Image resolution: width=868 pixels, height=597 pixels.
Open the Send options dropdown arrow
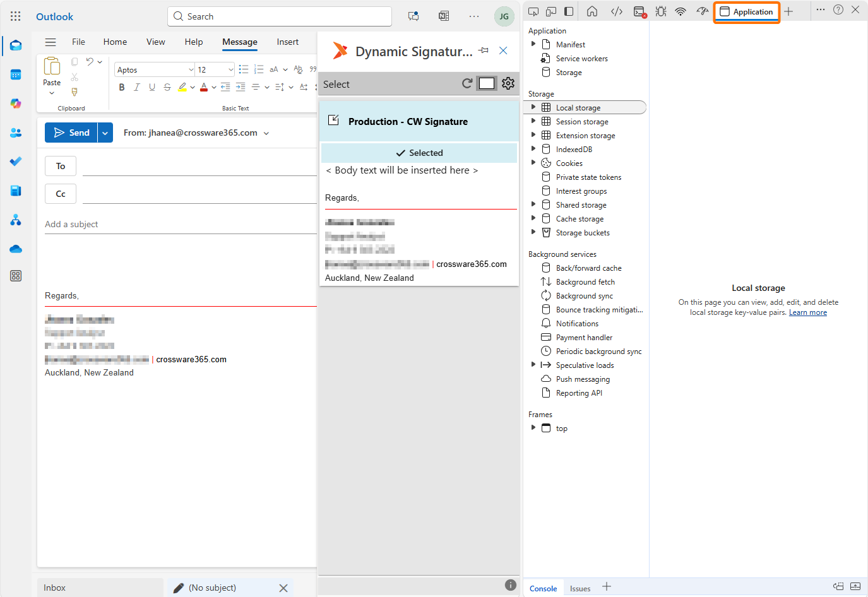105,133
